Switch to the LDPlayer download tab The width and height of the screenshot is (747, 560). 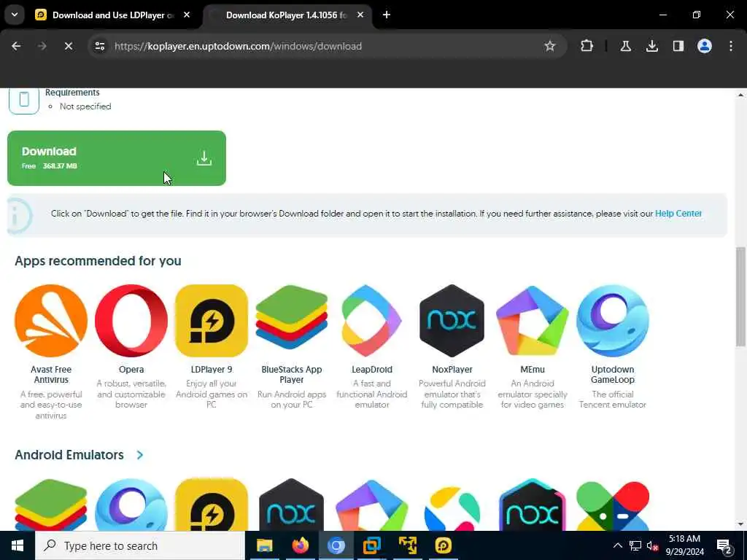pos(113,15)
